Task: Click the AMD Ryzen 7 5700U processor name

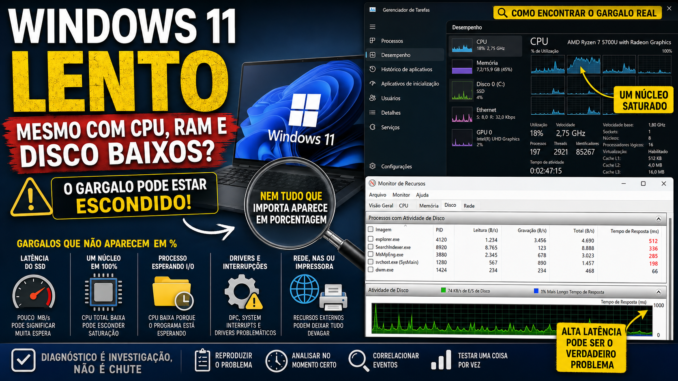Action: [x=619, y=42]
